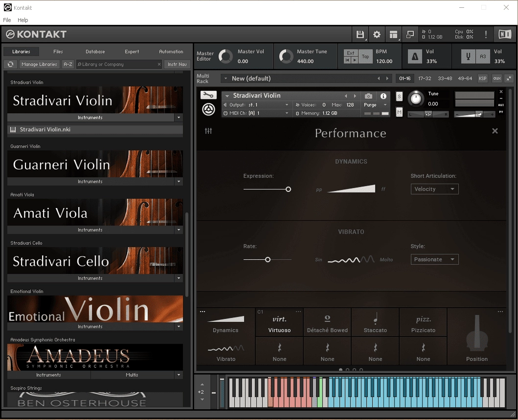Select the Staccato articulation
This screenshot has width=518, height=420.
click(x=375, y=323)
